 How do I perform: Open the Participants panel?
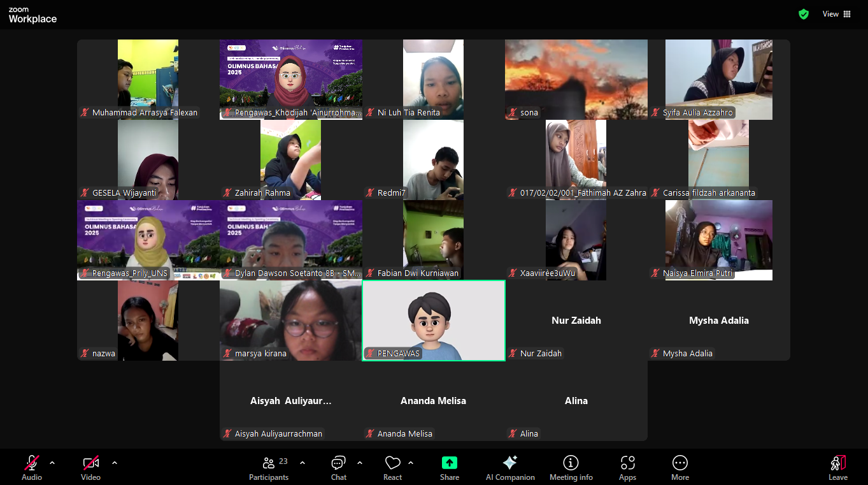tap(269, 468)
